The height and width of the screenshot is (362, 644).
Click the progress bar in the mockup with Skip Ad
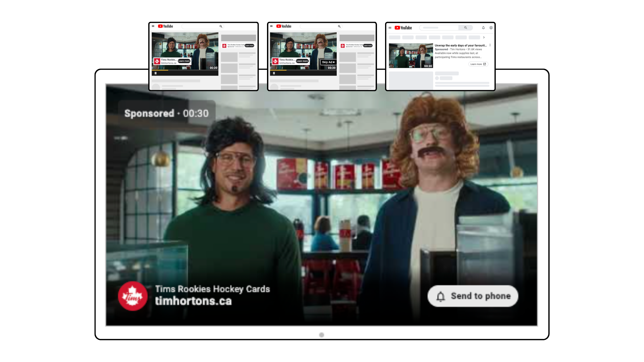coord(303,70)
